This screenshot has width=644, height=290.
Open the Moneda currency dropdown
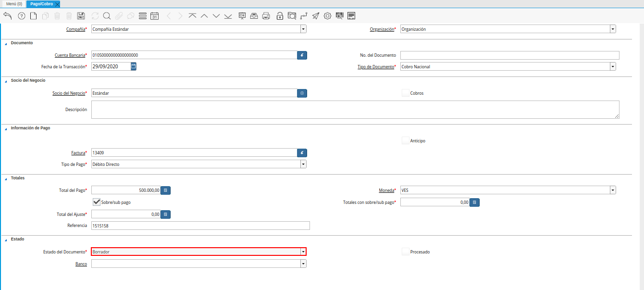(613, 190)
